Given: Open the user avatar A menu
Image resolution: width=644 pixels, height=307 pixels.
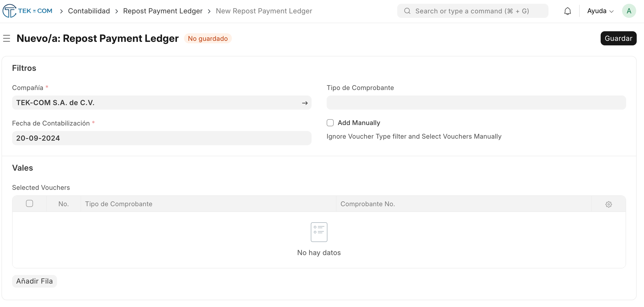Looking at the screenshot, I should [629, 11].
